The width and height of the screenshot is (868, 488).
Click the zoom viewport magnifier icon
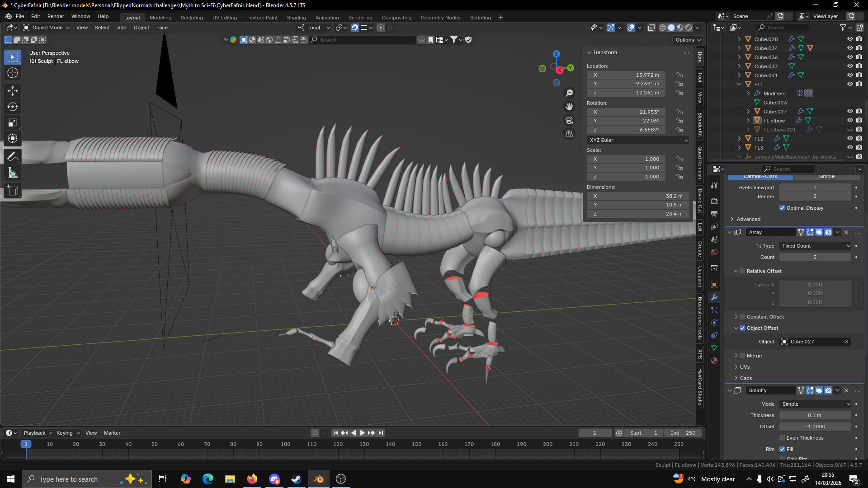[569, 93]
